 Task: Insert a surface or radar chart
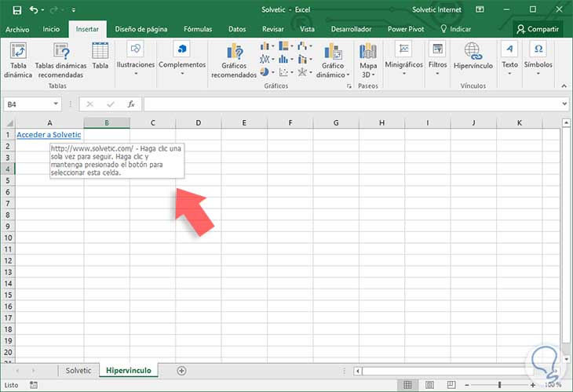[305, 72]
